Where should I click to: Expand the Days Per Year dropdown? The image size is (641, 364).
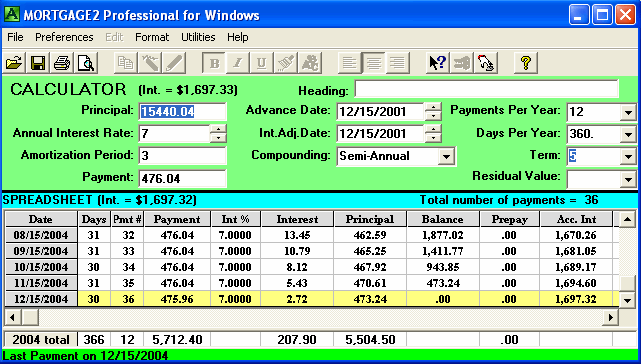628,134
